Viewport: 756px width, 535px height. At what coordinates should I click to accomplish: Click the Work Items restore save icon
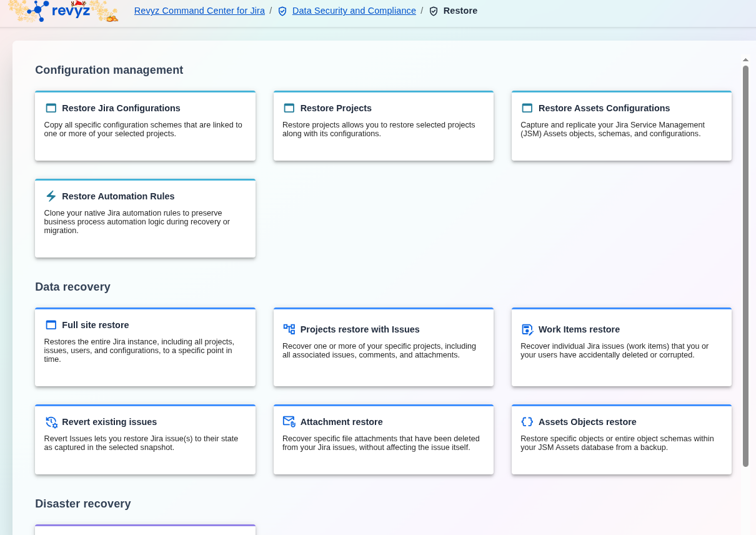[x=527, y=329]
